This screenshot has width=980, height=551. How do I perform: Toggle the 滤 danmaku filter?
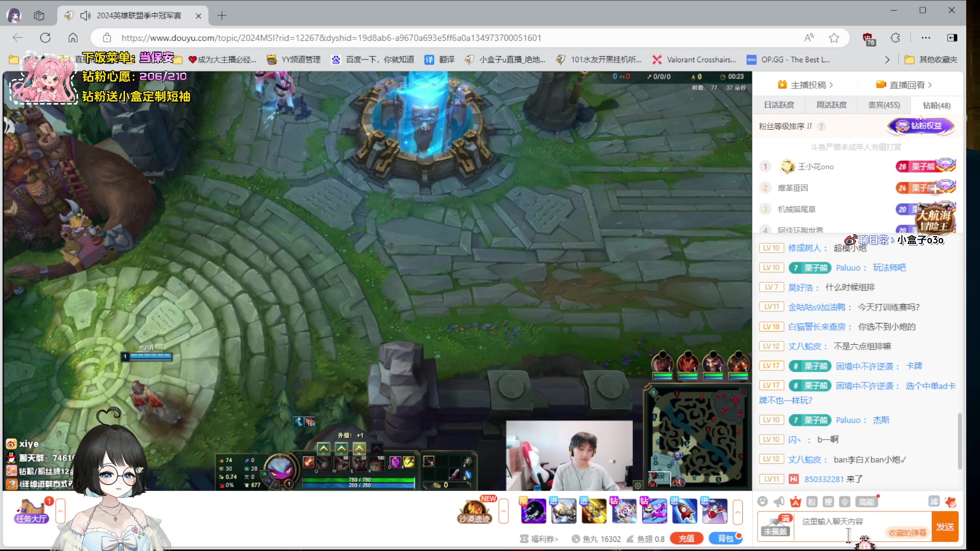(934, 502)
